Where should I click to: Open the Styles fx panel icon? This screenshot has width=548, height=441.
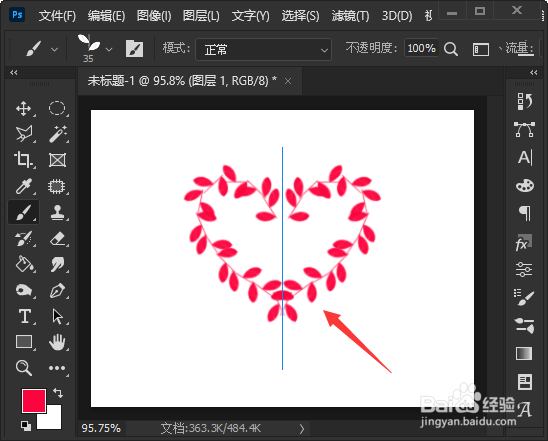[x=524, y=242]
